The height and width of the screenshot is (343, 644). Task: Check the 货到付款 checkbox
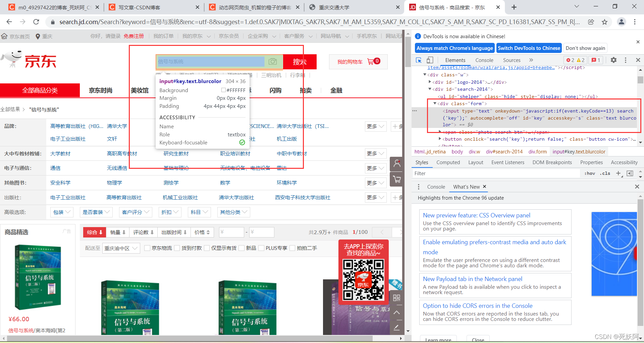(x=177, y=248)
